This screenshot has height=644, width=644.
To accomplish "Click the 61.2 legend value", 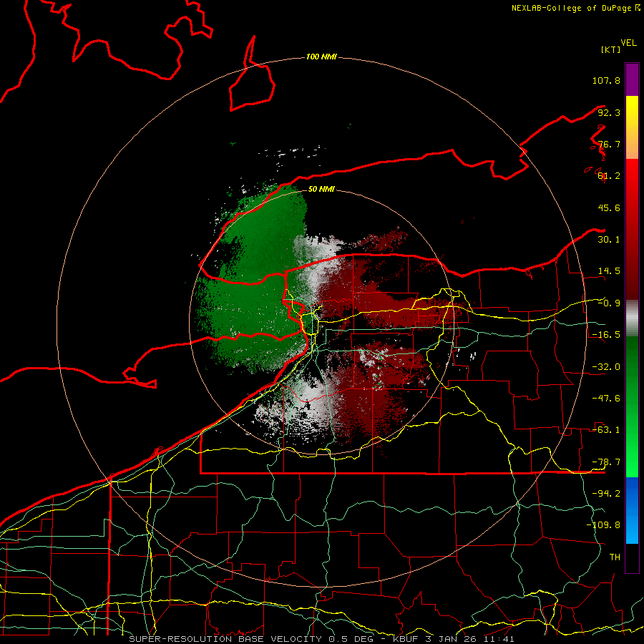I will point(609,176).
